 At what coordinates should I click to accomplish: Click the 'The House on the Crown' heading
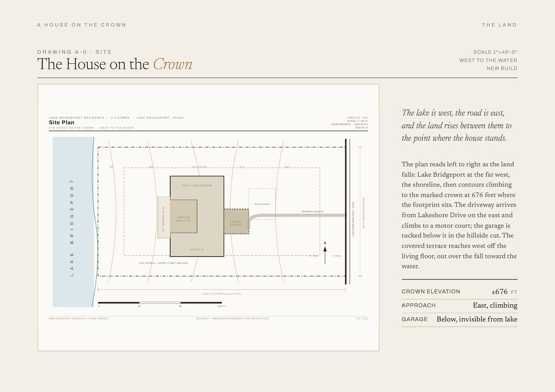coord(114,64)
